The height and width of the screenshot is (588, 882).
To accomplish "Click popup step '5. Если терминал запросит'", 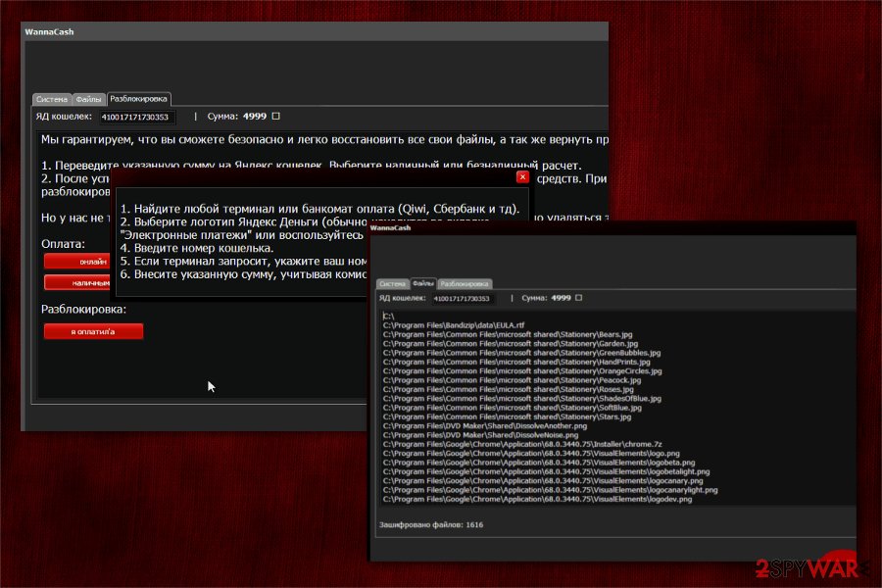I will tap(244, 261).
